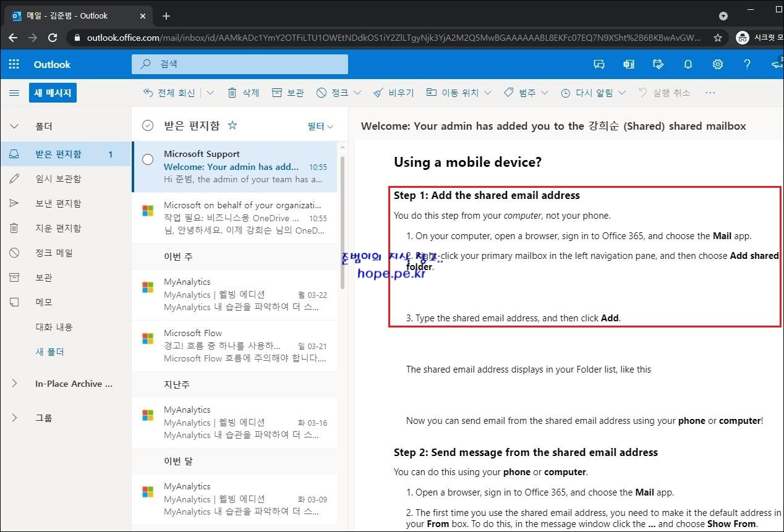The image size is (784, 532).
Task: Open the OneNote feed icon
Action: coord(628,64)
